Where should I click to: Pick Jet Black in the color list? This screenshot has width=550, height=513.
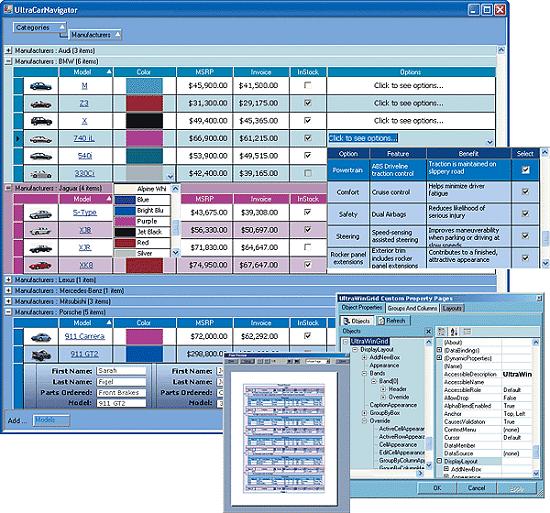(x=142, y=232)
